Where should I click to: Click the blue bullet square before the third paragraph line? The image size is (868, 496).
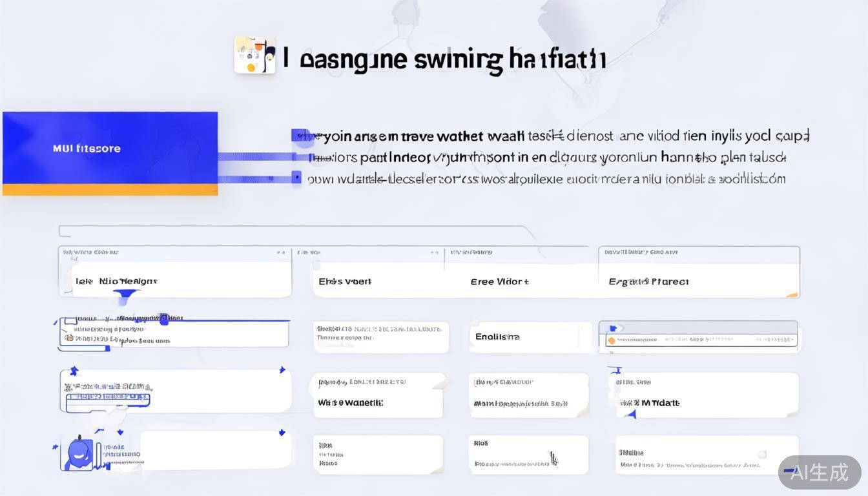pos(296,176)
